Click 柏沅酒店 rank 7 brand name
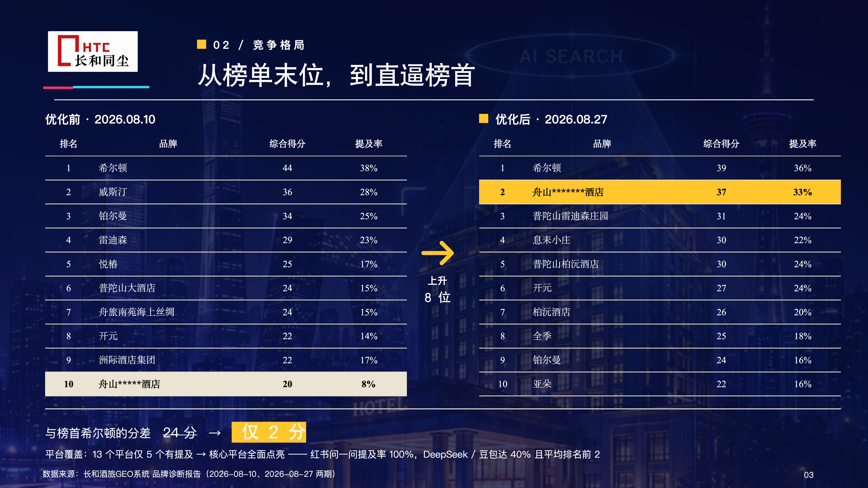The height and width of the screenshot is (488, 868). pyautogui.click(x=552, y=312)
